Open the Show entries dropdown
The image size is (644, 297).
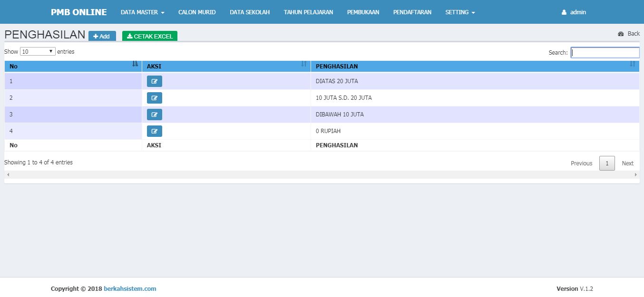click(x=38, y=51)
